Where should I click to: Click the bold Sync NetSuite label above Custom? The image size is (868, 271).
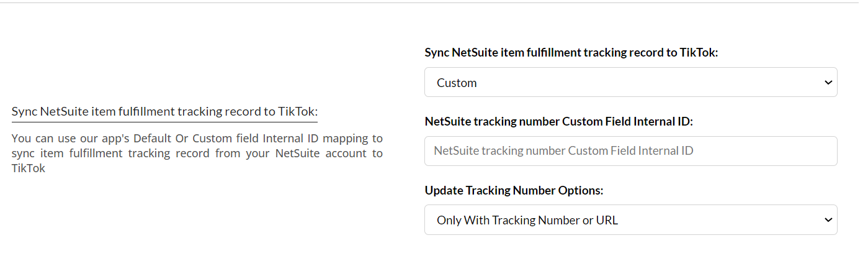tap(571, 53)
